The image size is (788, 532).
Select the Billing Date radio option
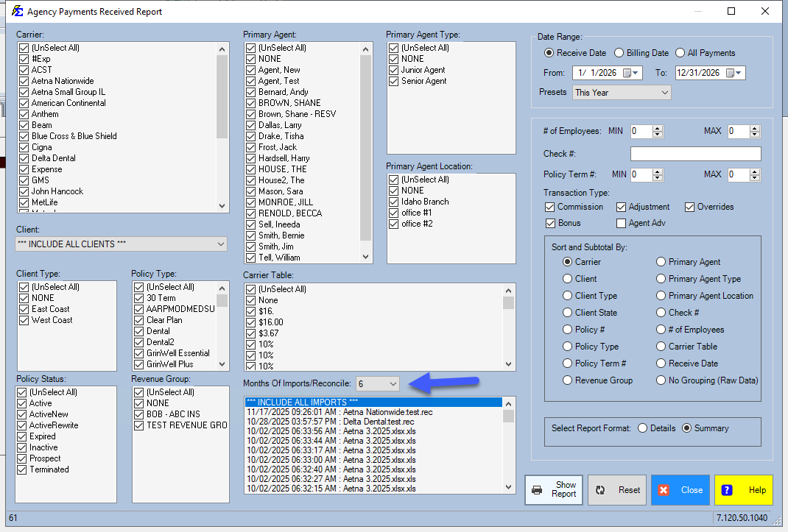click(619, 53)
